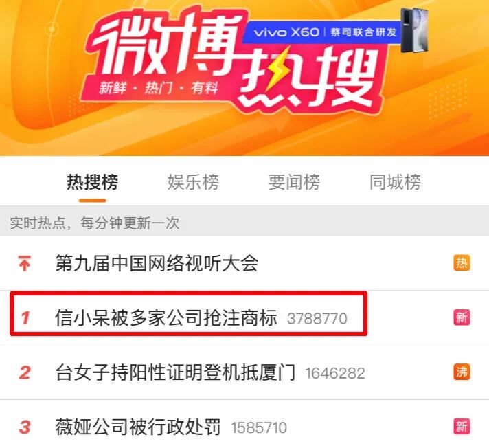Tap the 微博热搜 header logo

point(231,61)
